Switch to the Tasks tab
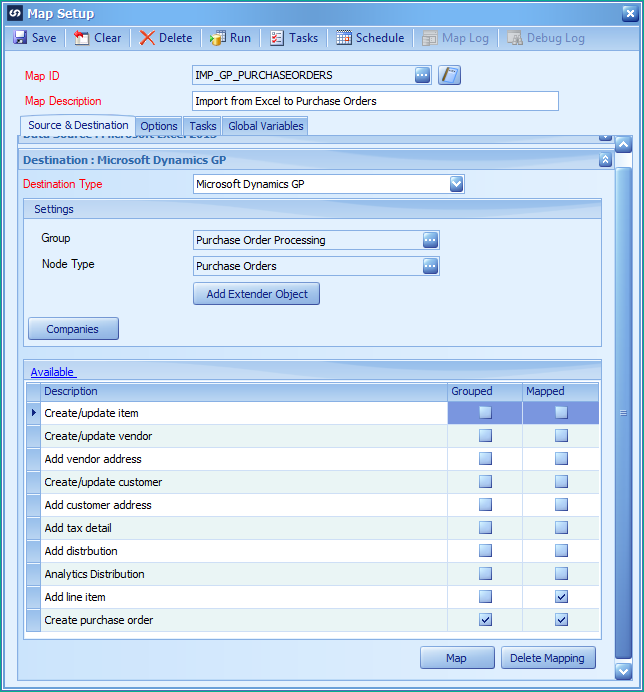Image resolution: width=644 pixels, height=692 pixels. point(203,126)
